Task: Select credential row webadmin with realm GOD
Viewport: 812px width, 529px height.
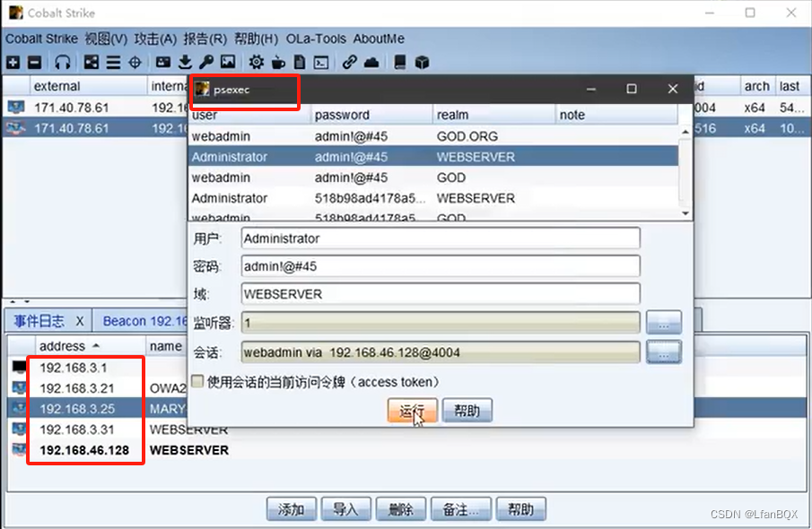Action: 433,178
